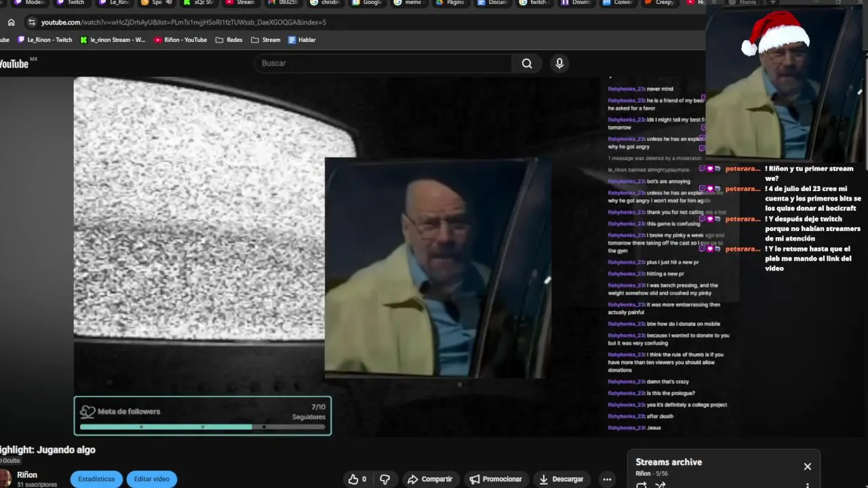Share the video using Compartir
868x488 pixels.
430,479
